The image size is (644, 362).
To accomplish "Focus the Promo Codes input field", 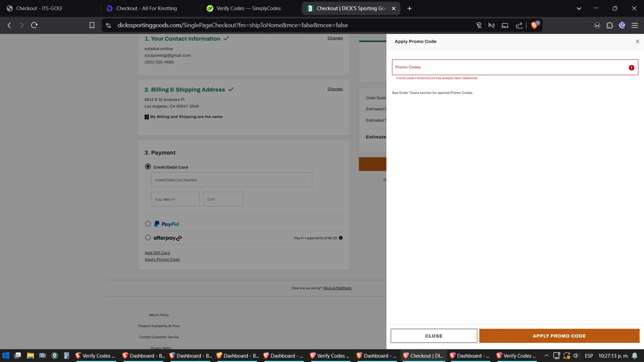I will click(x=515, y=67).
